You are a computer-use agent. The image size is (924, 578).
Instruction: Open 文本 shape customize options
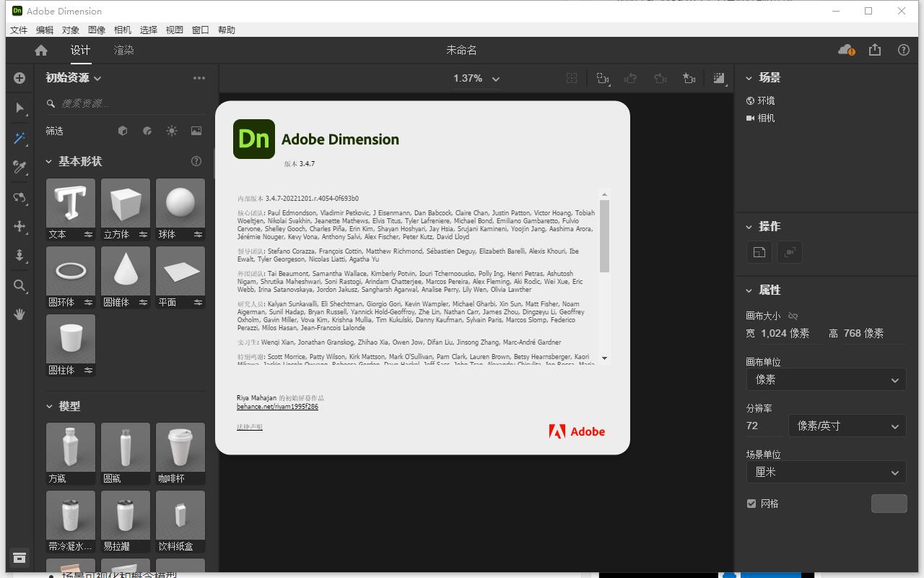(88, 234)
